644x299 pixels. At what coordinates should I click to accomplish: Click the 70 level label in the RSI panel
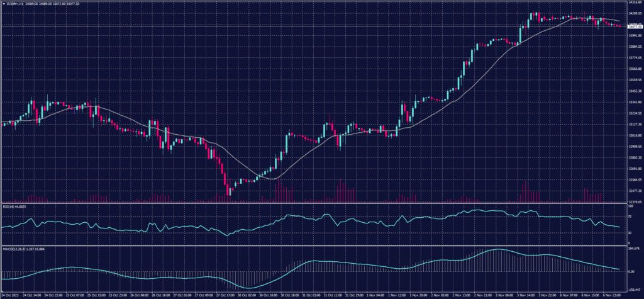(x=630, y=215)
